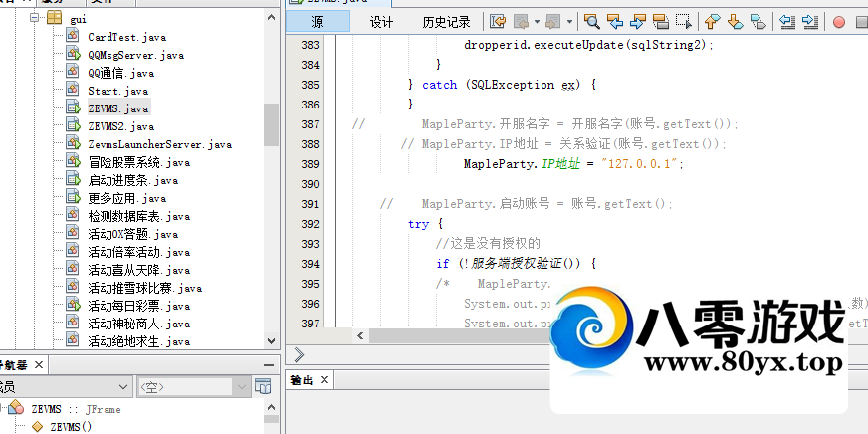The width and height of the screenshot is (868, 434).
Task: Select ZEVMS() constructor in navigator
Action: tap(71, 427)
